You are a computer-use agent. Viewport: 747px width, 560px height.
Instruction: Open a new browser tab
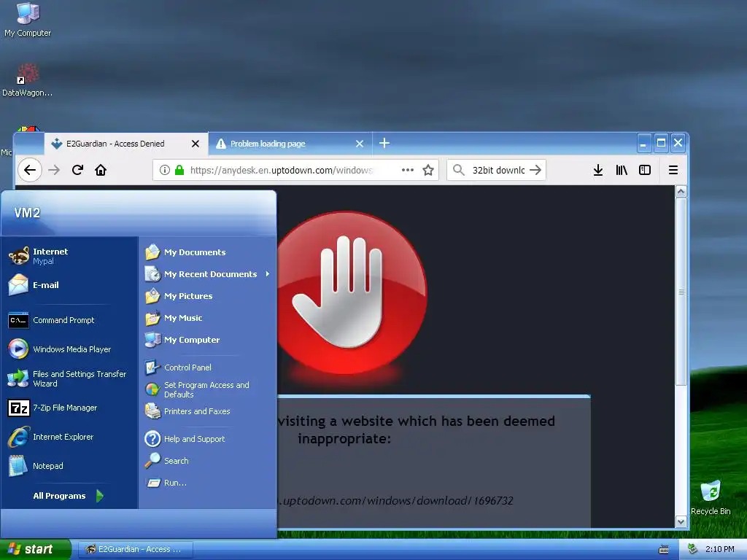pos(384,143)
